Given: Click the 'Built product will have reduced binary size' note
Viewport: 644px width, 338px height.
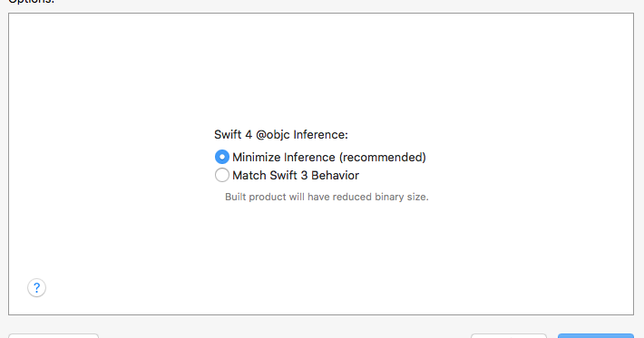Looking at the screenshot, I should (327, 197).
